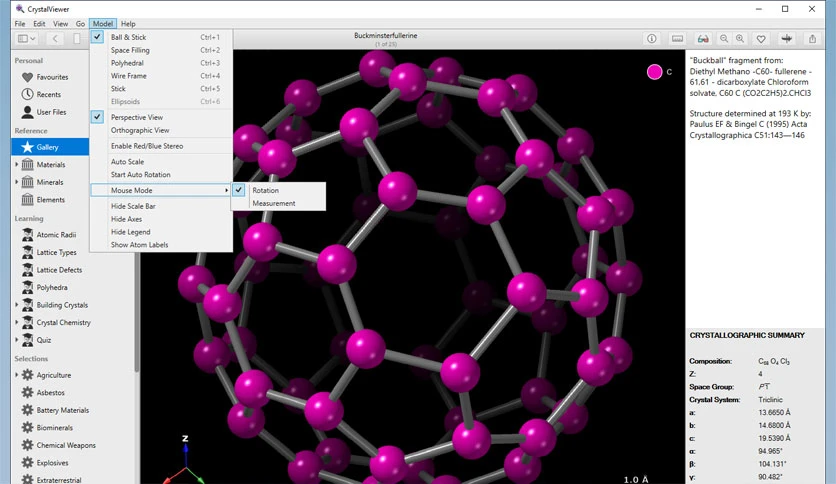Add to favourites with heart toolbar icon
The height and width of the screenshot is (484, 836).
tap(761, 39)
